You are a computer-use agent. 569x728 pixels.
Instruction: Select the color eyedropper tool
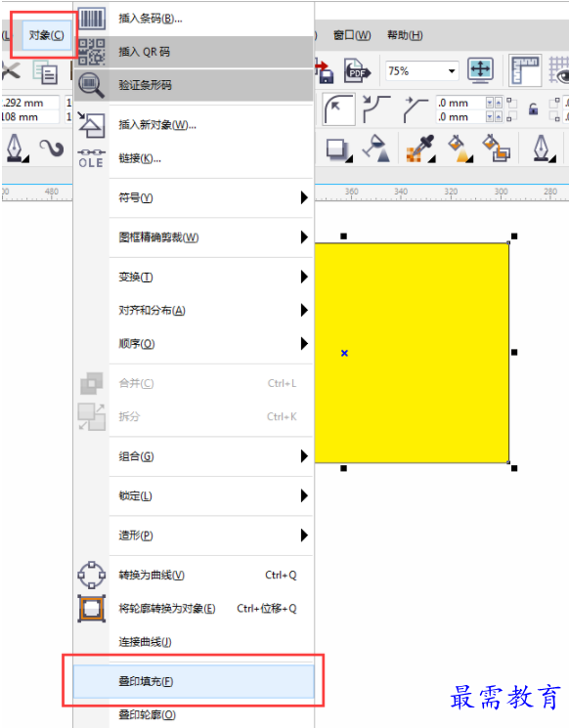coord(420,150)
